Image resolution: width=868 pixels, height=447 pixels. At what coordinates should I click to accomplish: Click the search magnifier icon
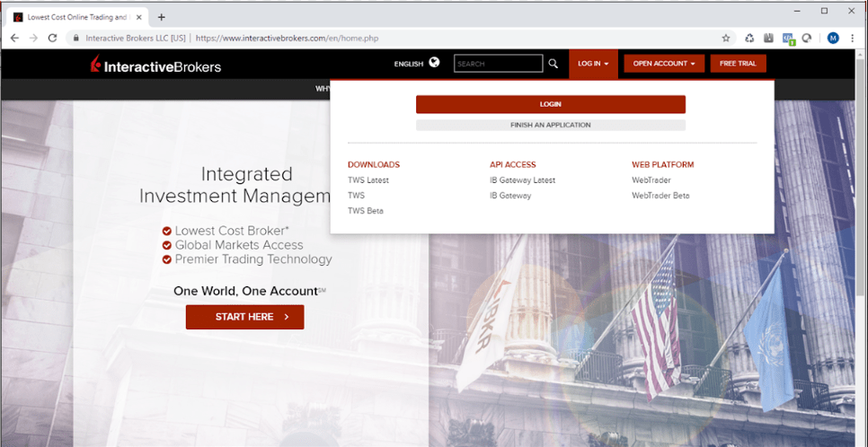pos(553,64)
